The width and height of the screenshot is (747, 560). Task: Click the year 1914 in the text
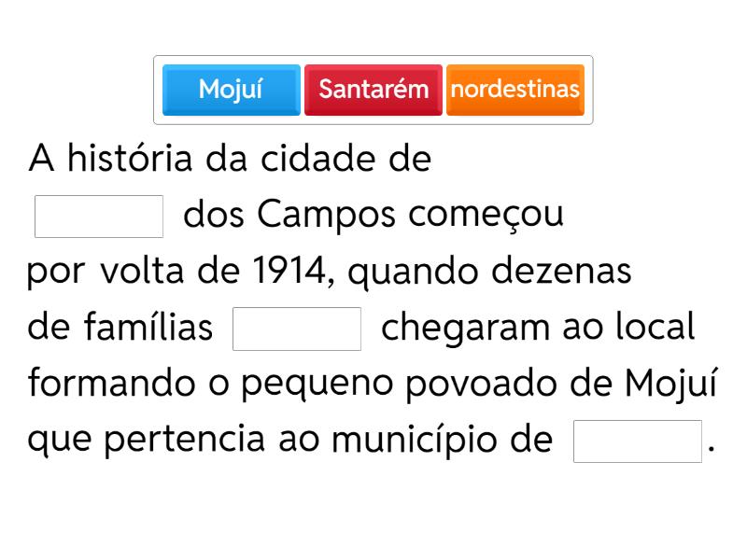[287, 273]
